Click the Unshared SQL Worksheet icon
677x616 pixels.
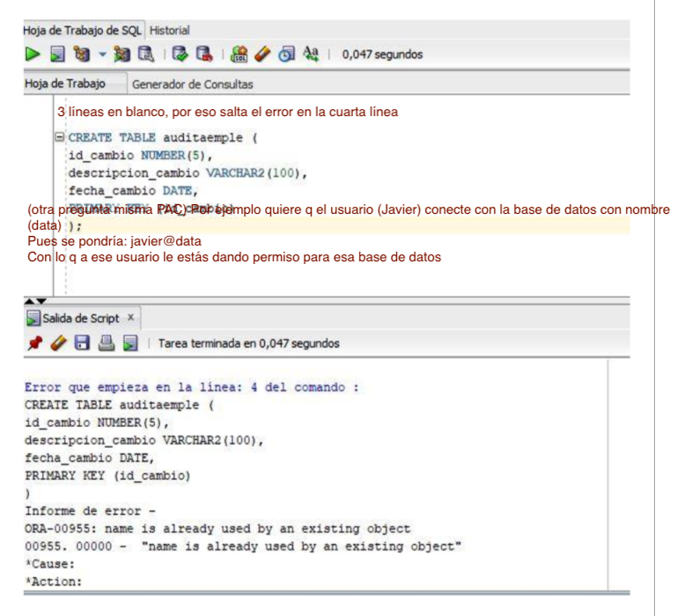pos(238,55)
